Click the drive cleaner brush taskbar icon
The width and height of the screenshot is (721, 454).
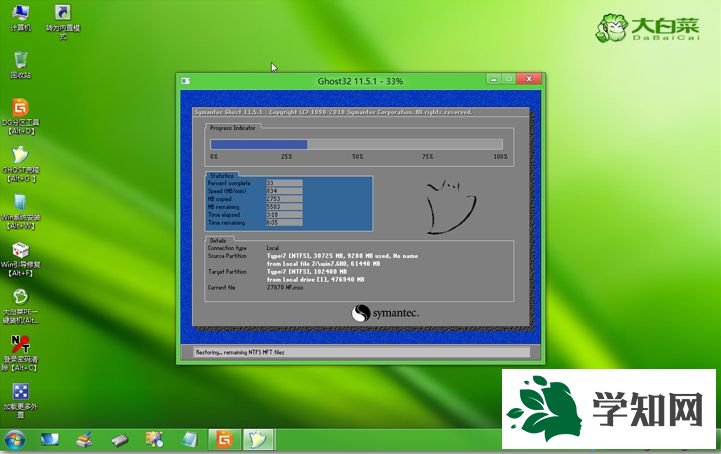[85, 440]
